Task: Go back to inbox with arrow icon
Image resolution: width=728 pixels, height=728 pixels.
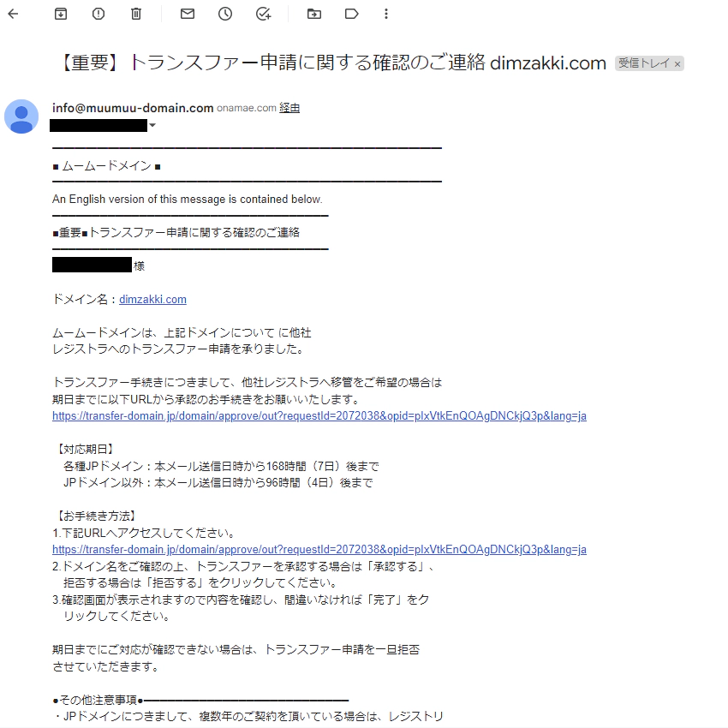Action: (x=13, y=14)
